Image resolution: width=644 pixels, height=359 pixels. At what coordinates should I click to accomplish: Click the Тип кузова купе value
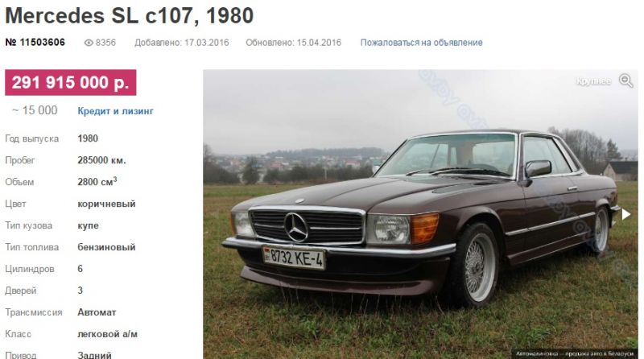[x=89, y=225]
